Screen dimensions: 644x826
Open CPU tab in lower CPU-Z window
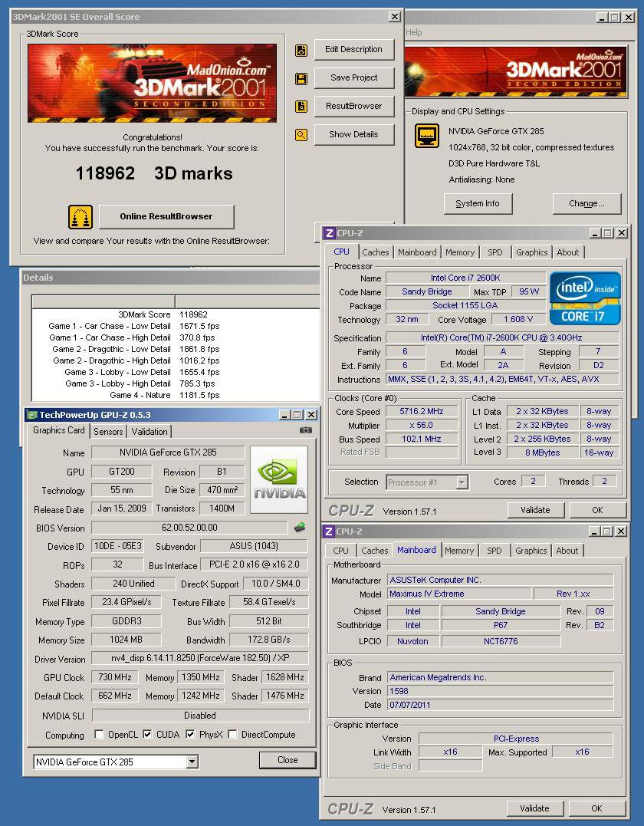pos(340,551)
